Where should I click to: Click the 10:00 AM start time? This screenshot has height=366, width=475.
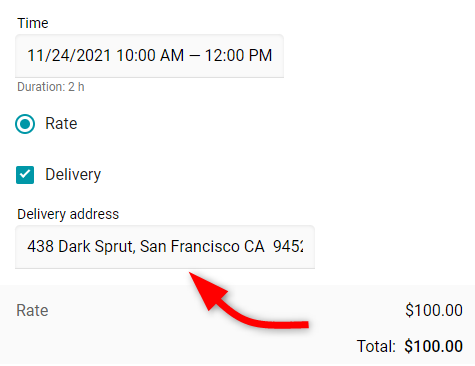pyautogui.click(x=150, y=55)
